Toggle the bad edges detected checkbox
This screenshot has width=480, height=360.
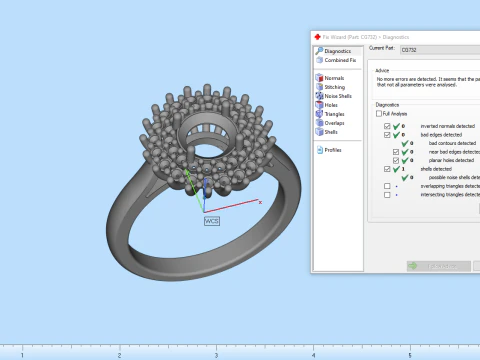[387, 135]
